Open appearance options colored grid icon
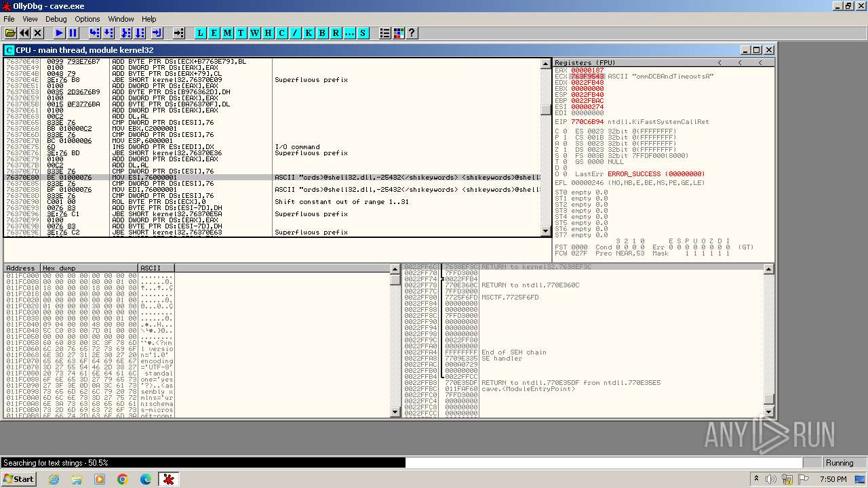Screen dimensions: 868x488 pyautogui.click(x=399, y=33)
